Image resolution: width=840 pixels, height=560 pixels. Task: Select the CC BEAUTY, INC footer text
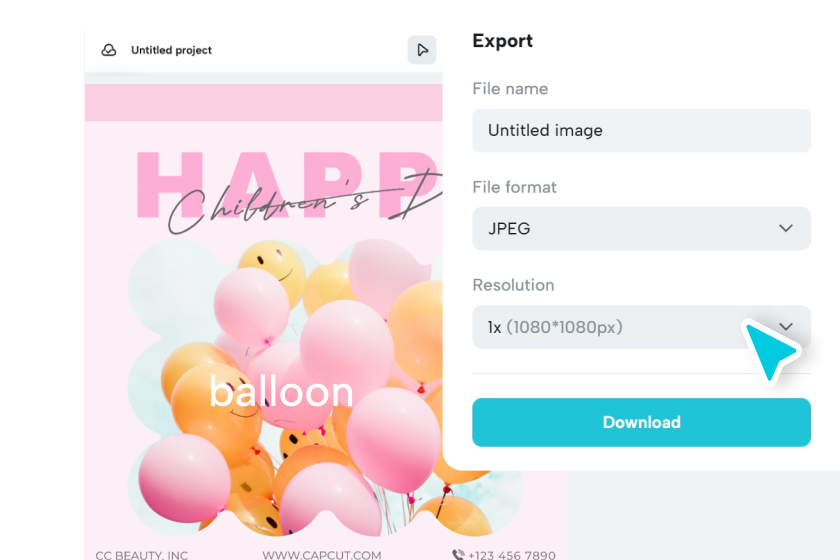tap(142, 555)
